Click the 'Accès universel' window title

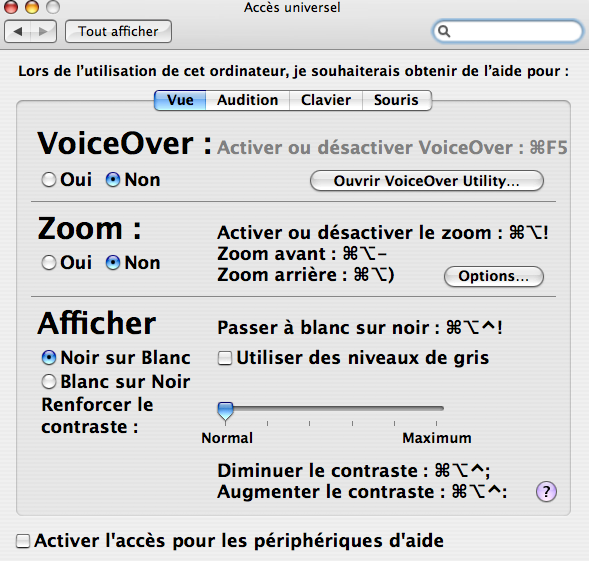coord(292,7)
